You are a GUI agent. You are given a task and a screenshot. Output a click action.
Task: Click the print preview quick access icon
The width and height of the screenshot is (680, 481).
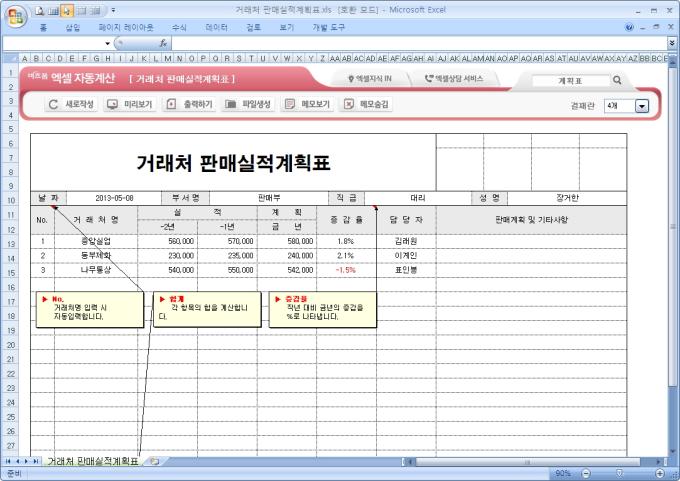(x=39, y=11)
